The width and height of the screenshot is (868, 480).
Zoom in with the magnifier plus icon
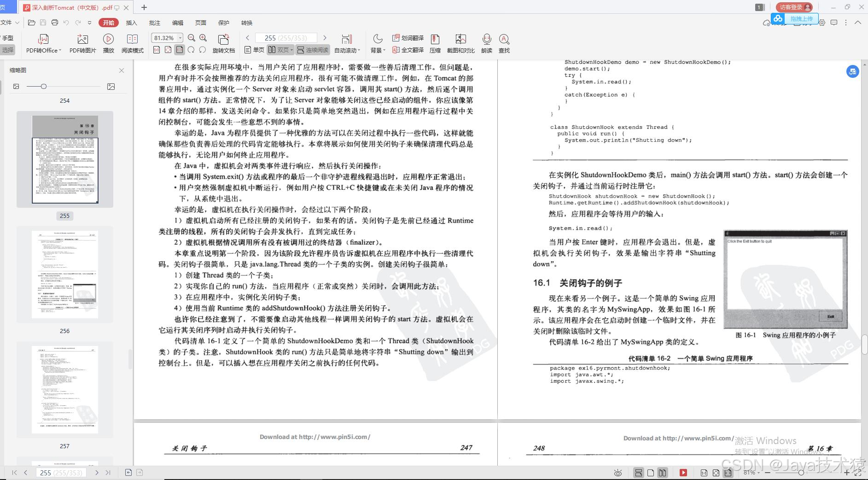click(203, 38)
